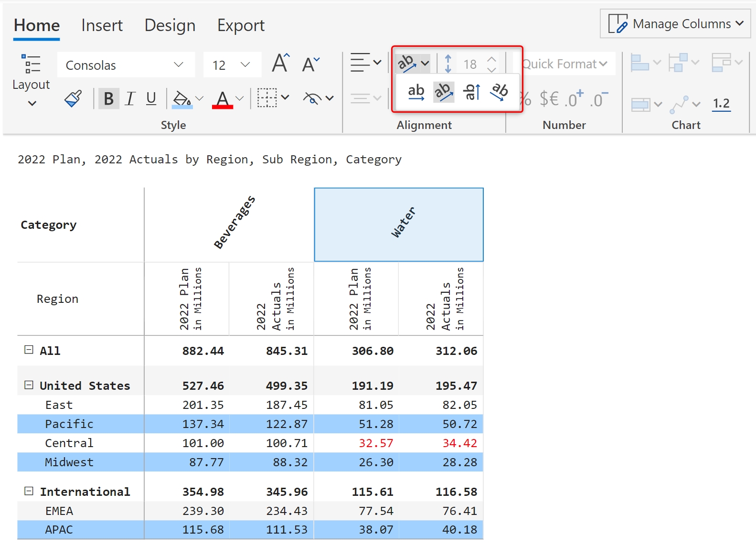Toggle Bold formatting
The height and width of the screenshot is (546, 756).
108,99
